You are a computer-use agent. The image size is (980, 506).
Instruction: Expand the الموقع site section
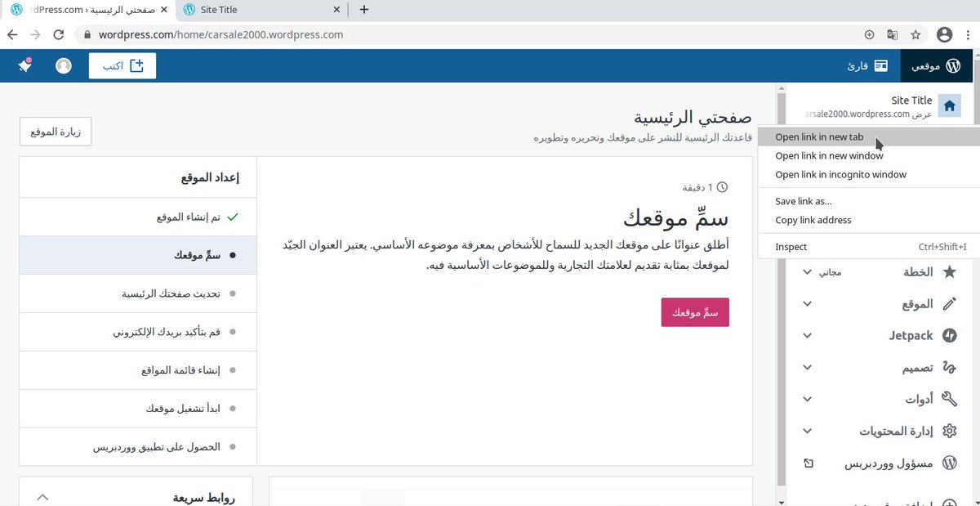(x=807, y=304)
